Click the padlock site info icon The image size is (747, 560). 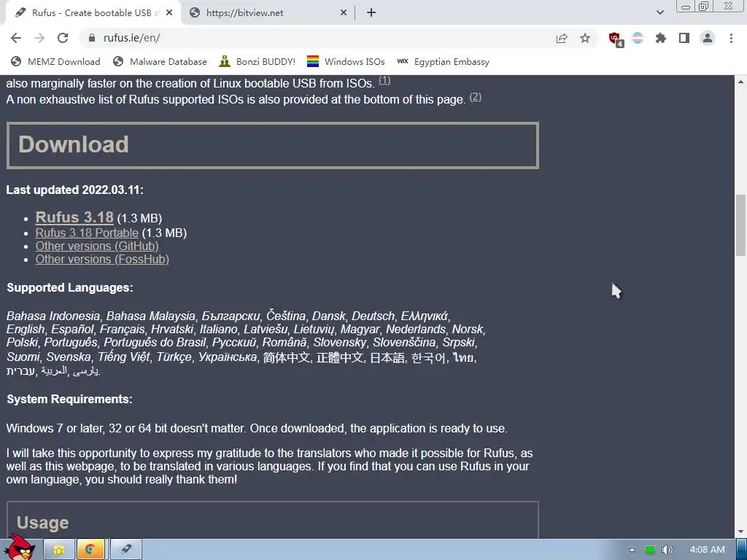(91, 38)
